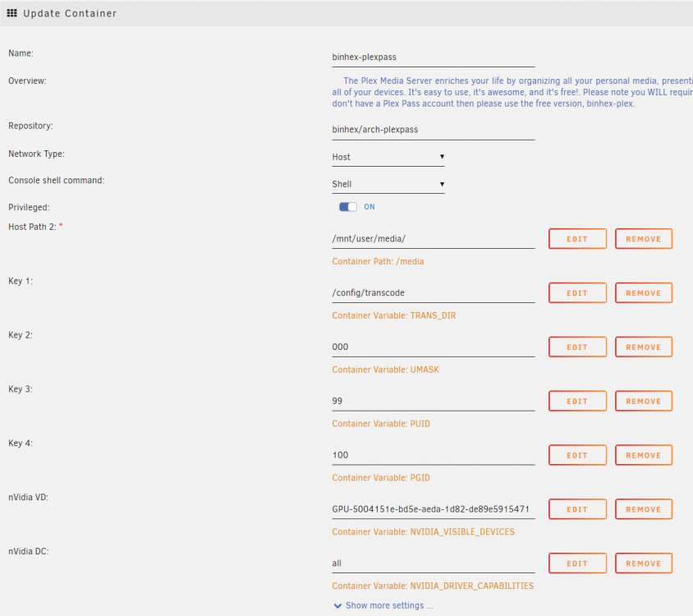The image size is (693, 616).
Task: Click the Network Type label
Action: tap(36, 154)
